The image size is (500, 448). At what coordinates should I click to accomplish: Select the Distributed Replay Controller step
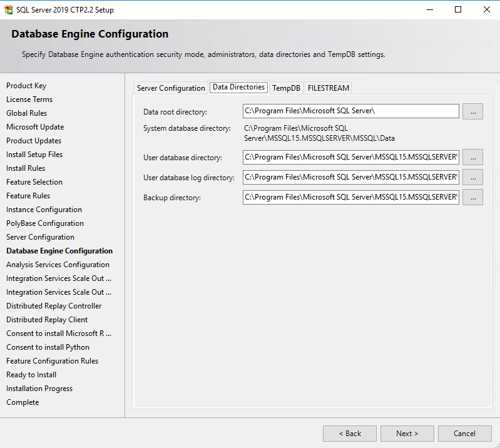pos(54,306)
